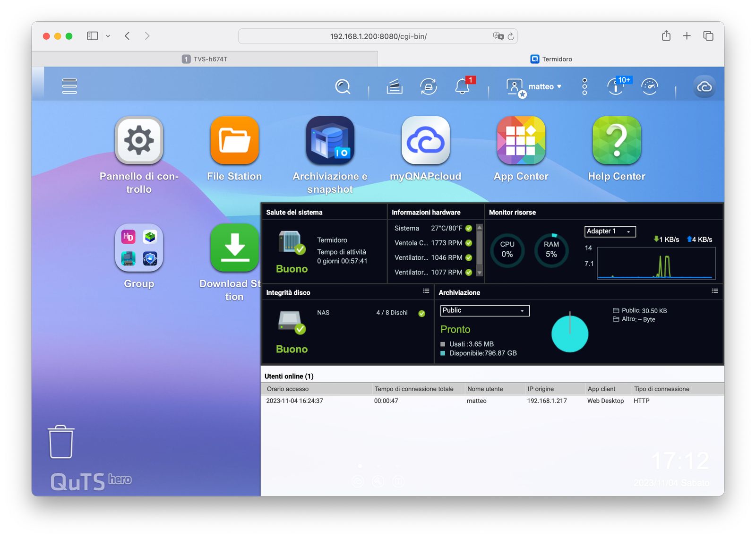Click the Archiviazione list view icon

(715, 291)
